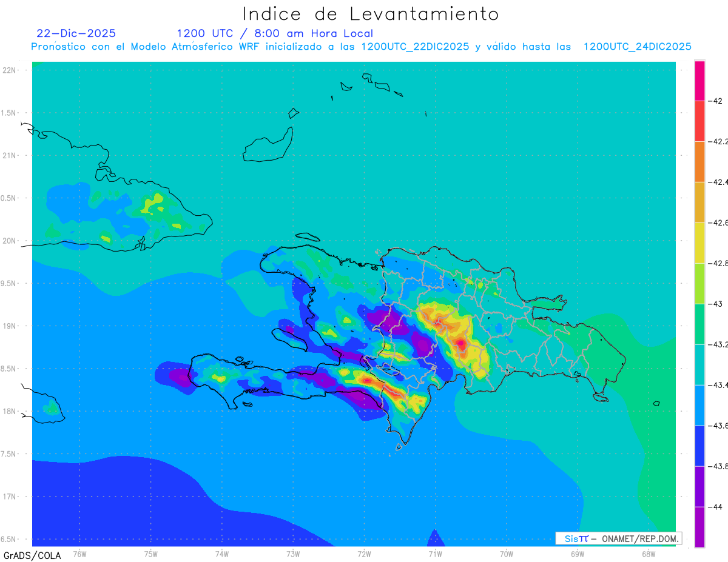Click the '72W' longitude label
The image size is (728, 562).
point(364,554)
